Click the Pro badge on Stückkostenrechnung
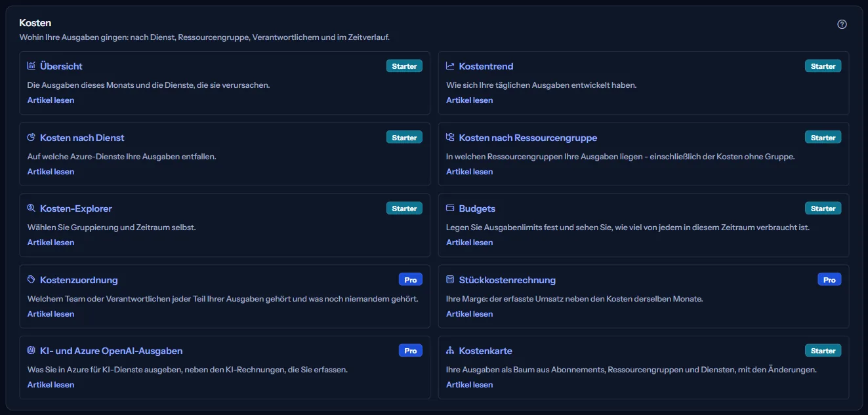Screen dimensions: 868x415 [829, 280]
